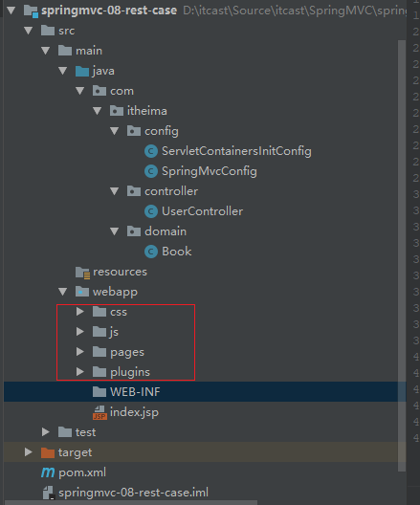Viewport: 420px width, 505px height.
Task: Click the index.jsp file icon
Action: (x=99, y=412)
